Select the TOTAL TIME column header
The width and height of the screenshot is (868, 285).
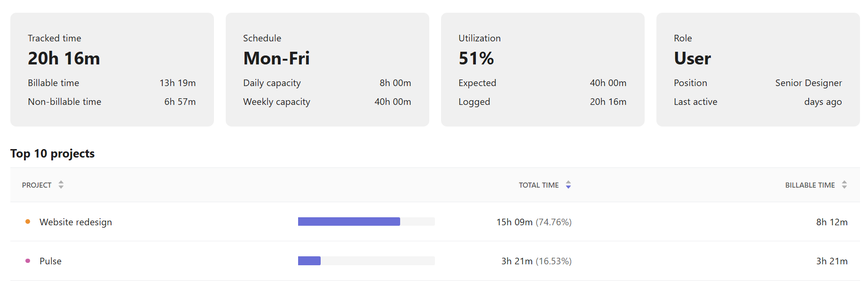click(x=539, y=185)
